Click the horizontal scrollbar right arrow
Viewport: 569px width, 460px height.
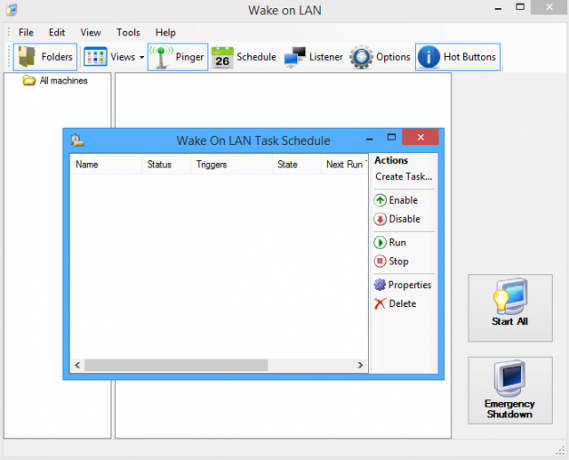click(x=360, y=365)
